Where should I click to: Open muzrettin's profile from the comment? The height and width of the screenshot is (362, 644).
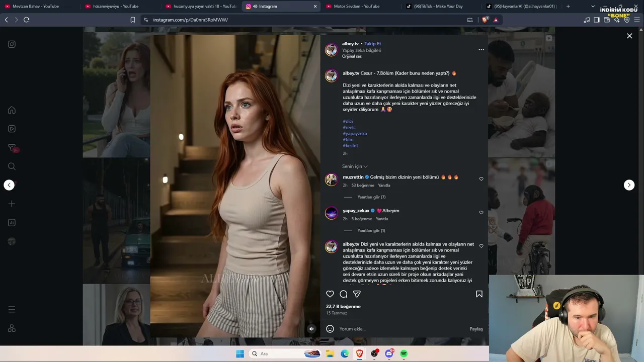[x=353, y=177]
